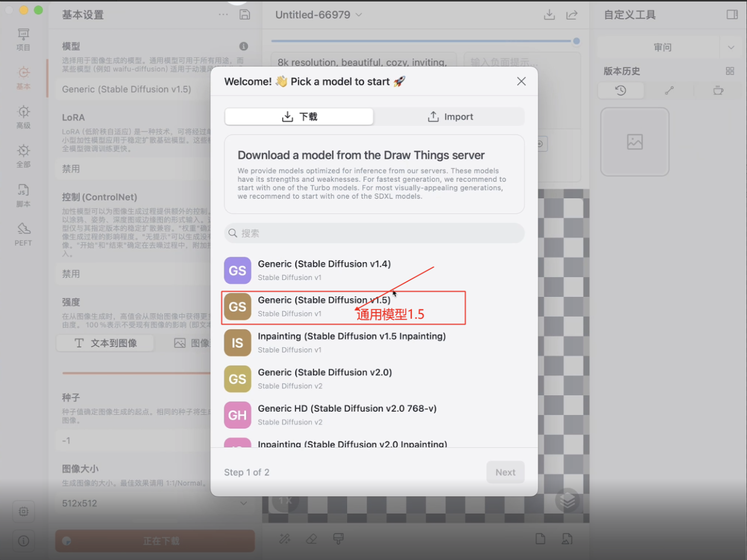Screen dimensions: 747x560
Task: Open the PEFT sidebar icon
Action: [x=23, y=234]
